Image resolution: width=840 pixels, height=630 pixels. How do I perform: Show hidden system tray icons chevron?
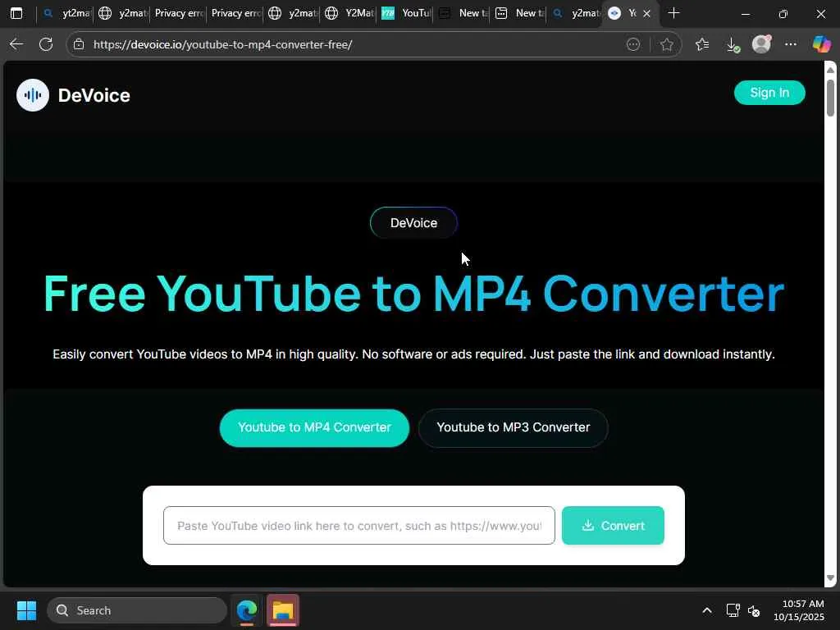coord(707,610)
